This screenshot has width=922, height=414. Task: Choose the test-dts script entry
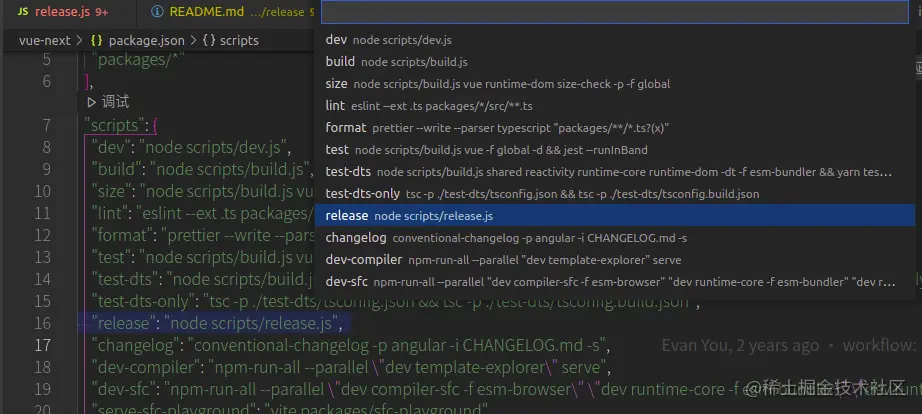[x=614, y=172]
